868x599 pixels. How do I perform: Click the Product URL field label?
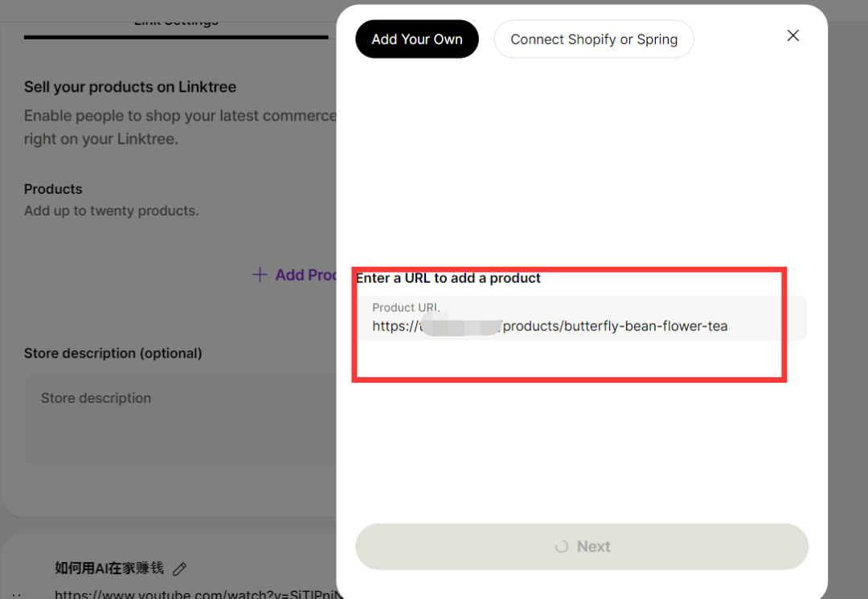pos(406,307)
